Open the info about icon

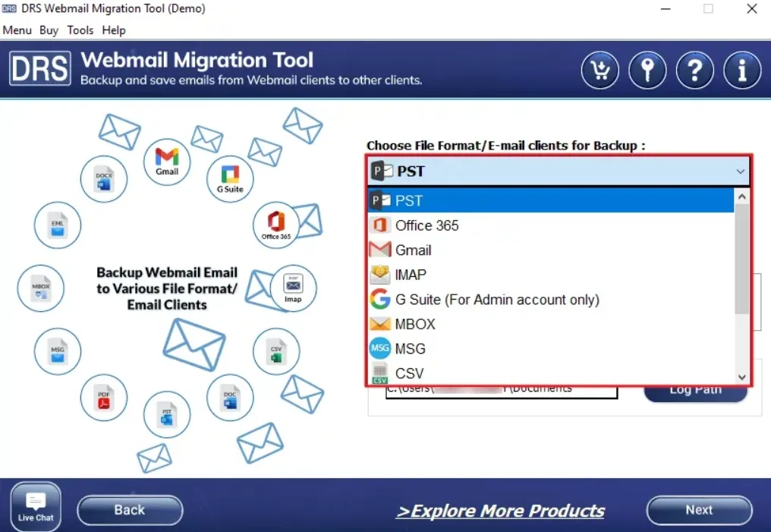coord(741,71)
